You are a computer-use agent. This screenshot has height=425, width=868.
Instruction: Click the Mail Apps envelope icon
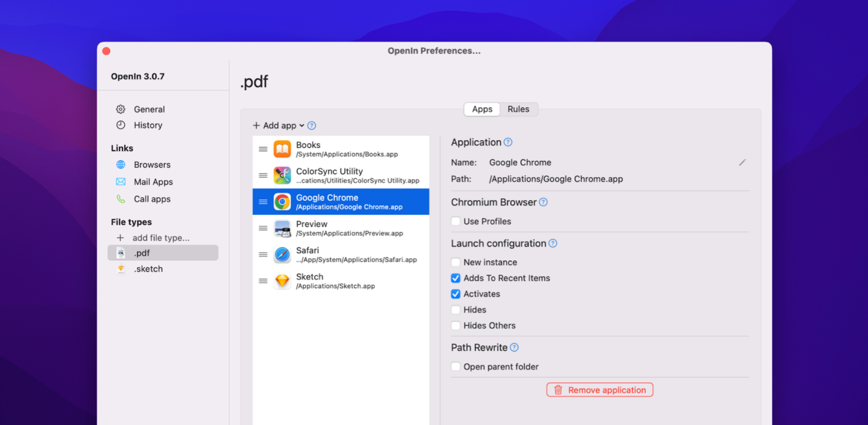[121, 182]
